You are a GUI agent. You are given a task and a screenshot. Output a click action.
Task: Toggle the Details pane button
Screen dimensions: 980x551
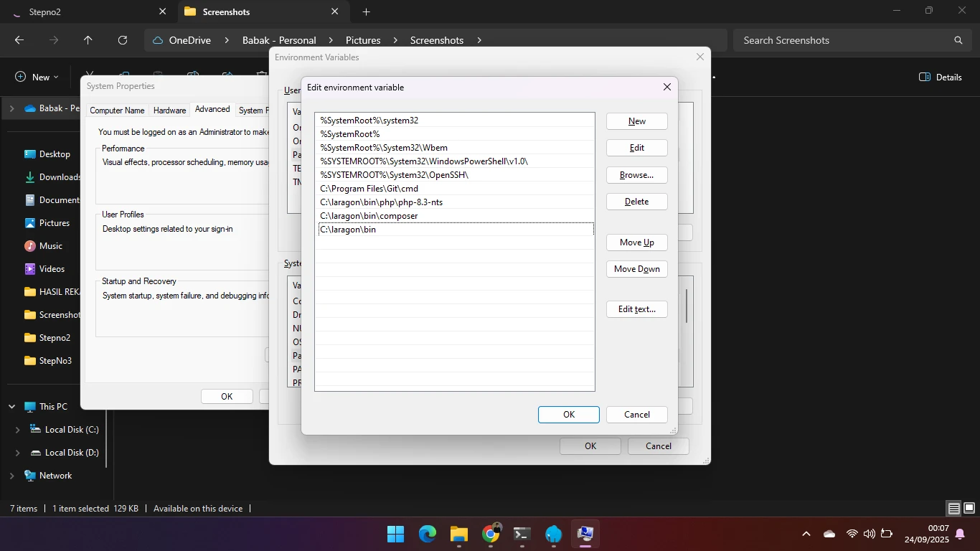(941, 77)
